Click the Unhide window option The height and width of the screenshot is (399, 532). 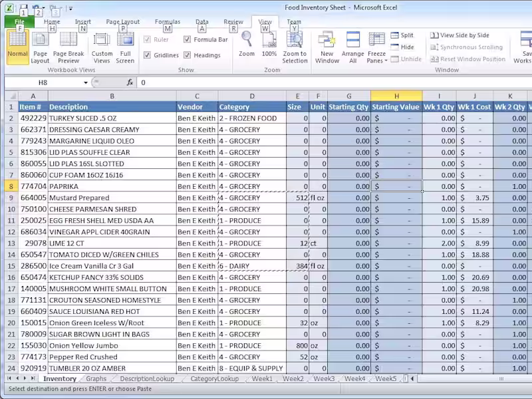pos(406,59)
